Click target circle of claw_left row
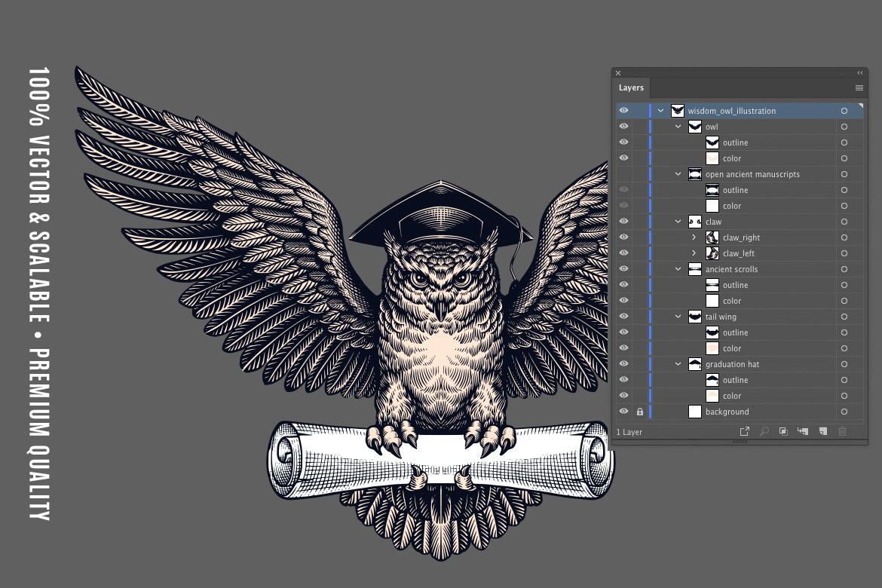The image size is (882, 588). 844,253
